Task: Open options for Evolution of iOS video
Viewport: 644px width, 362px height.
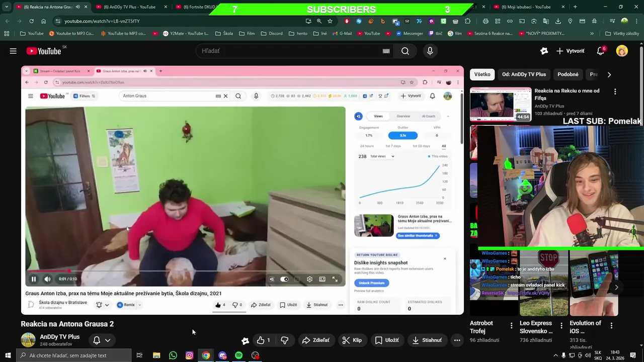Action: point(611,326)
